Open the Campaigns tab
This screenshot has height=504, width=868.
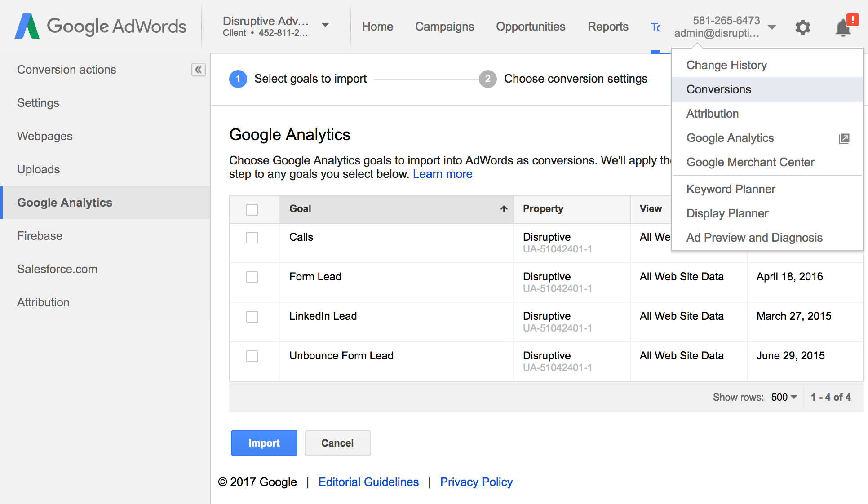[x=444, y=27]
